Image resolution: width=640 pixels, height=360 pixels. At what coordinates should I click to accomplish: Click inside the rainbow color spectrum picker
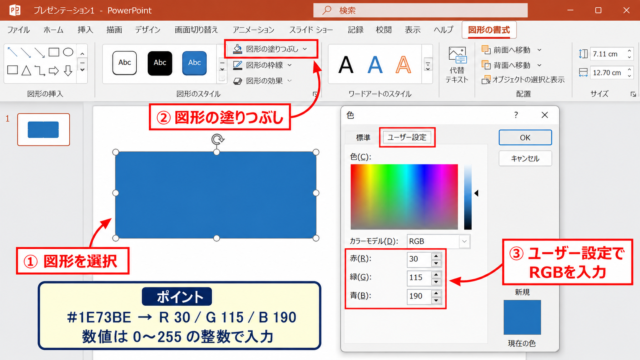[x=404, y=197]
